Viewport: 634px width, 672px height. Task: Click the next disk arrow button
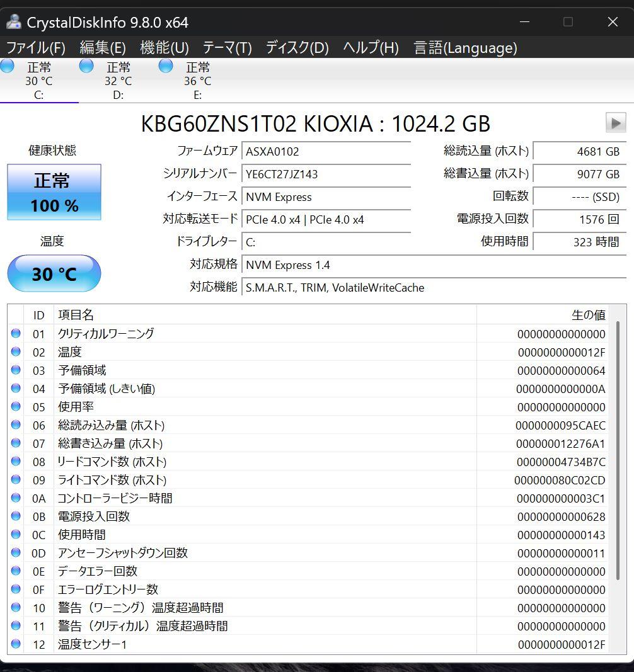[x=616, y=123]
